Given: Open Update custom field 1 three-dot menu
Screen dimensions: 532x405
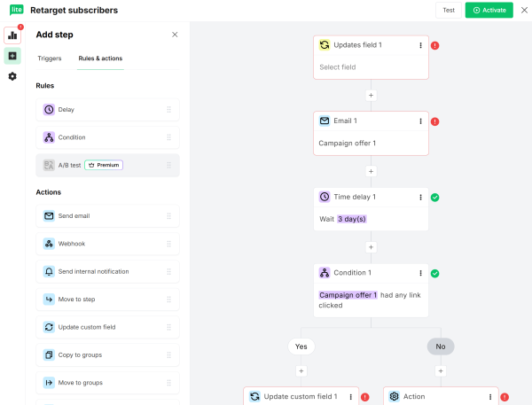Looking at the screenshot, I should 351,397.
